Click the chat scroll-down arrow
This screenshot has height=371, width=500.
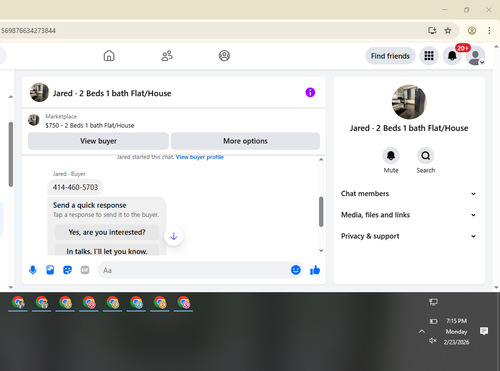coord(321,251)
